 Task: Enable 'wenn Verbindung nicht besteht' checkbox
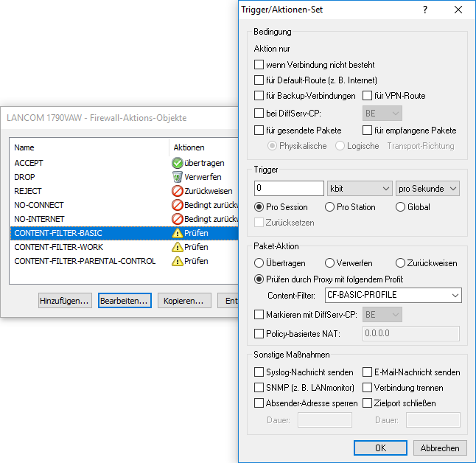tap(259, 65)
